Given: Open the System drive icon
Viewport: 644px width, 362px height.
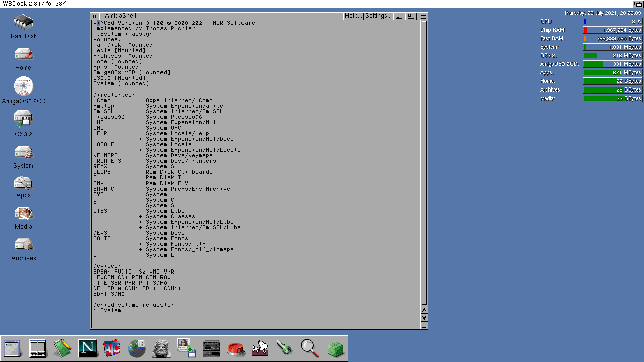Looking at the screenshot, I should (23, 152).
